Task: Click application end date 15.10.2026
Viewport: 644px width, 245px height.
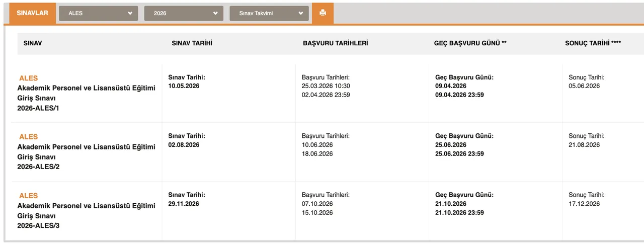Action: 317,212
